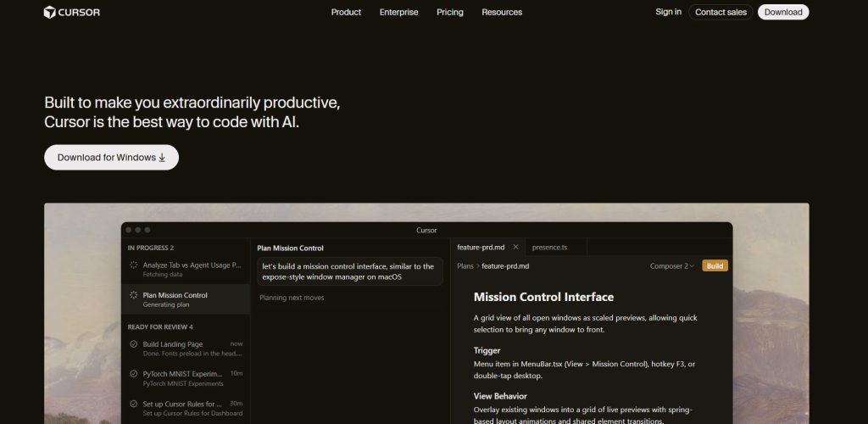Click Plans in the breadcrumb
This screenshot has height=424, width=868.
(465, 265)
